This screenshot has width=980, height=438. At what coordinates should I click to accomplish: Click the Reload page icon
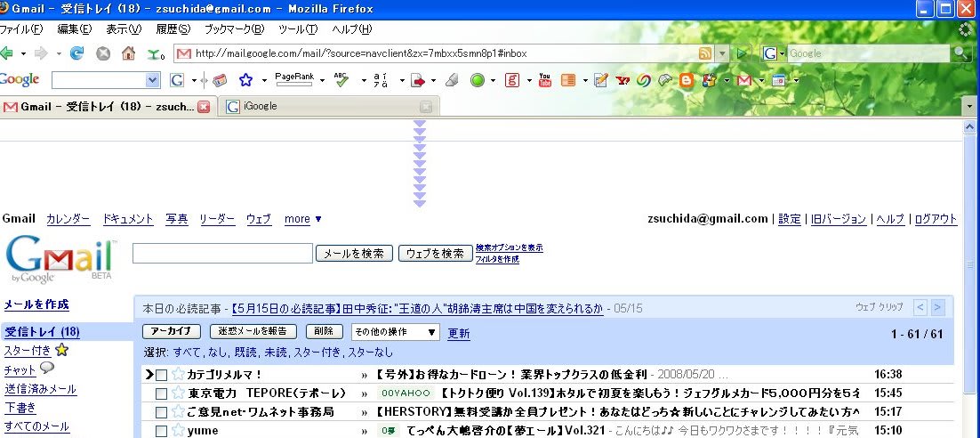coord(76,53)
